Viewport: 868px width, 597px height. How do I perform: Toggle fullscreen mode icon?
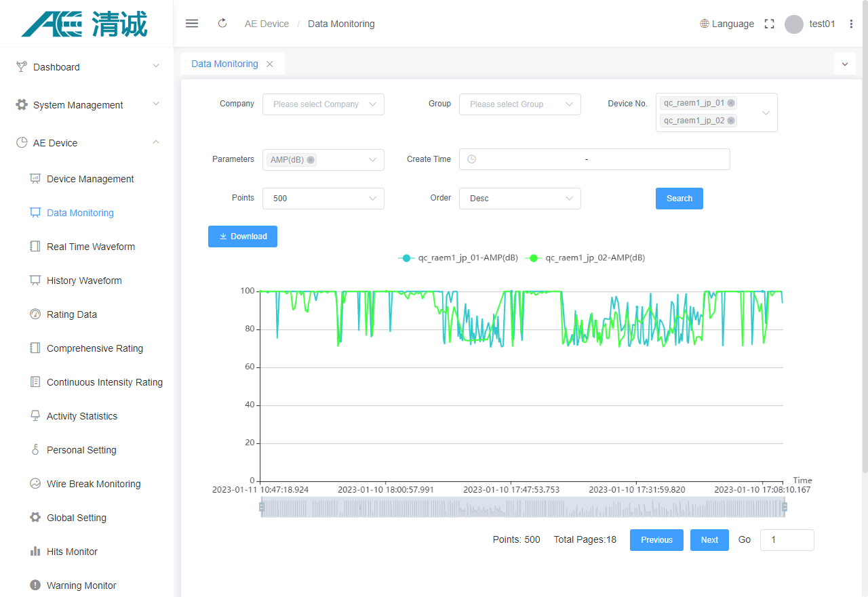point(769,24)
